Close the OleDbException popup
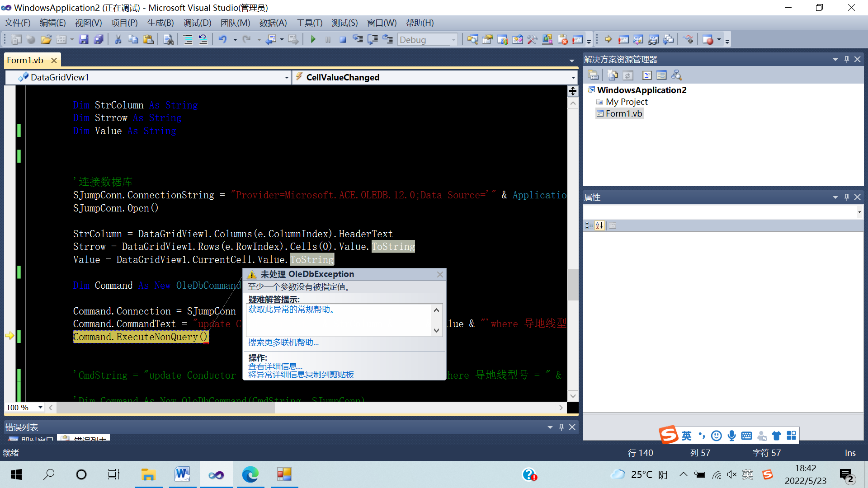Screen dimensions: 868x488 point(440,275)
